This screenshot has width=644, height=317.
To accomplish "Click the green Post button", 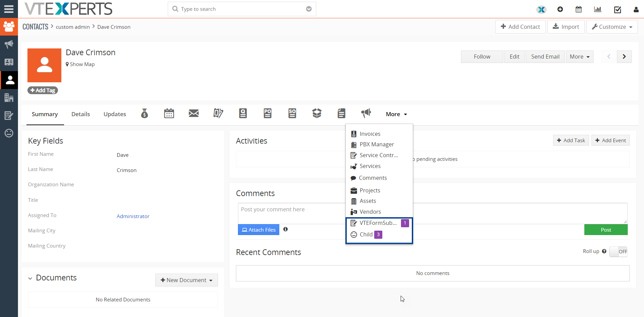I will coord(606,230).
